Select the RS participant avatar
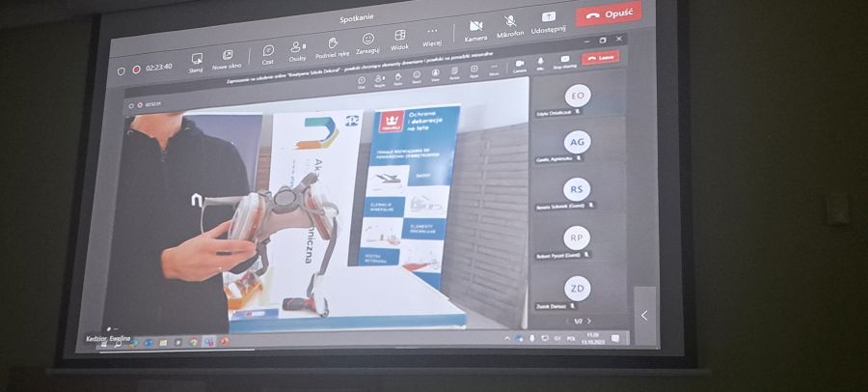The width and height of the screenshot is (868, 392). click(x=577, y=189)
